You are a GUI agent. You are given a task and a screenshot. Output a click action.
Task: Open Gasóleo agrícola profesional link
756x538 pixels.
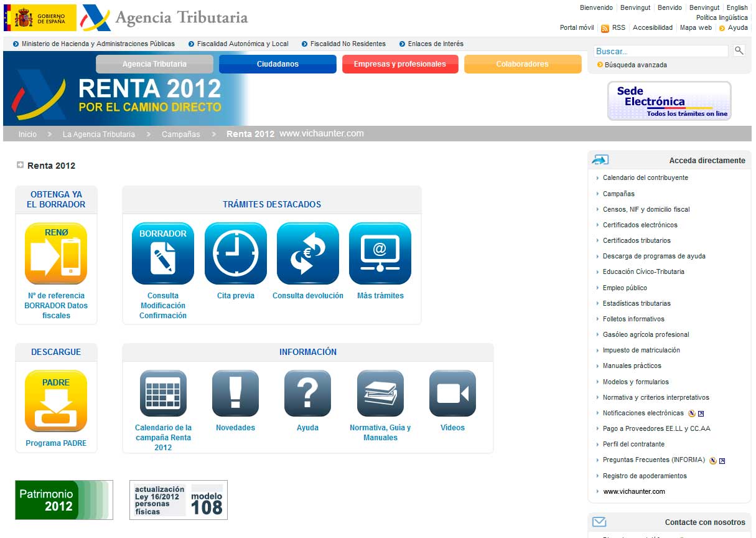point(646,334)
